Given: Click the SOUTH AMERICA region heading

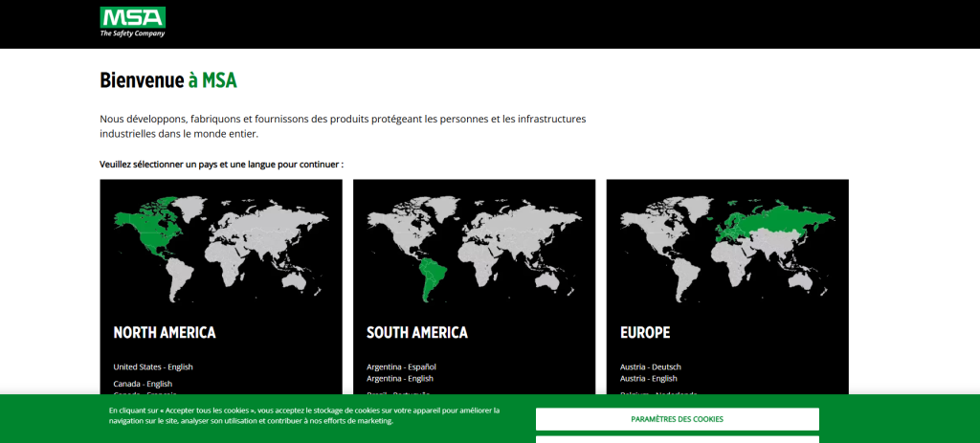Looking at the screenshot, I should tap(417, 333).
